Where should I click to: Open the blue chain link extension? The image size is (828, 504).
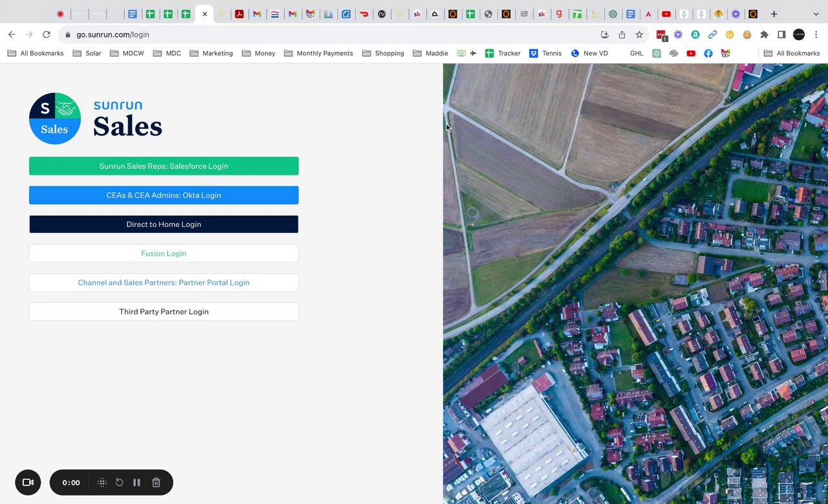(712, 34)
